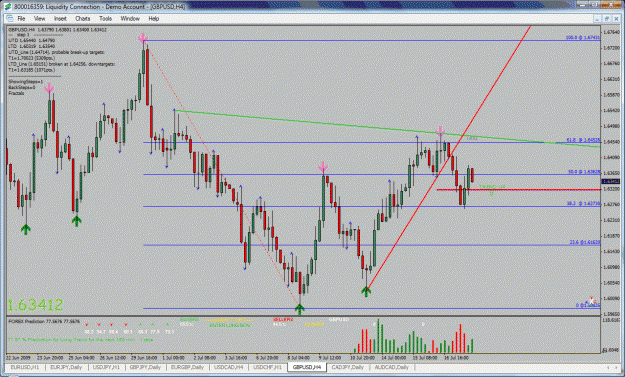Open the Tools menu

click(105, 18)
